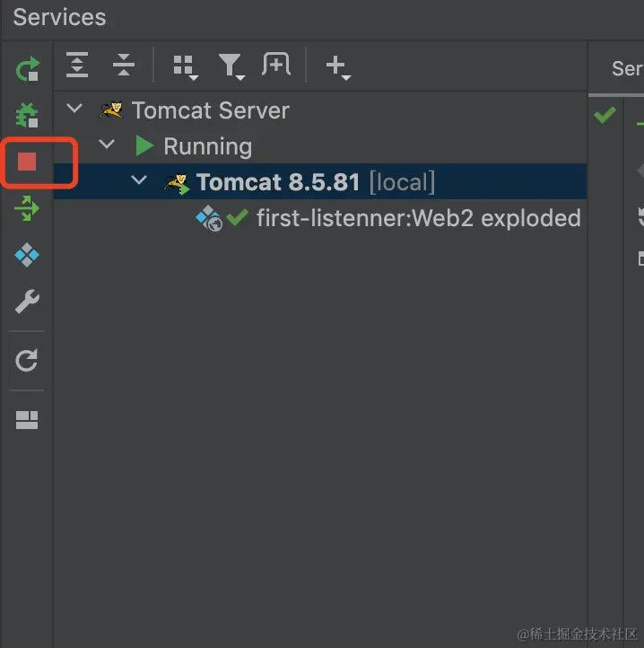Viewport: 644px width, 648px height.
Task: Rerun Tomcat in Debug mode
Action: 28,115
